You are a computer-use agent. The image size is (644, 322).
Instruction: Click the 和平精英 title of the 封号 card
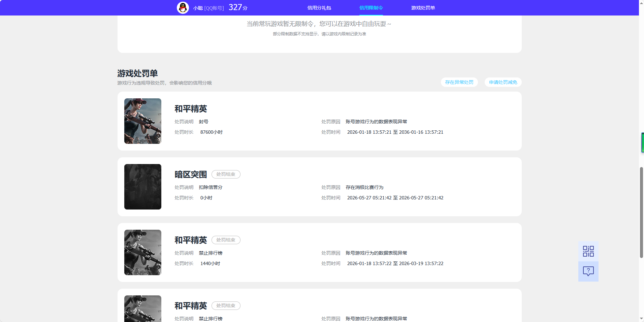point(191,109)
